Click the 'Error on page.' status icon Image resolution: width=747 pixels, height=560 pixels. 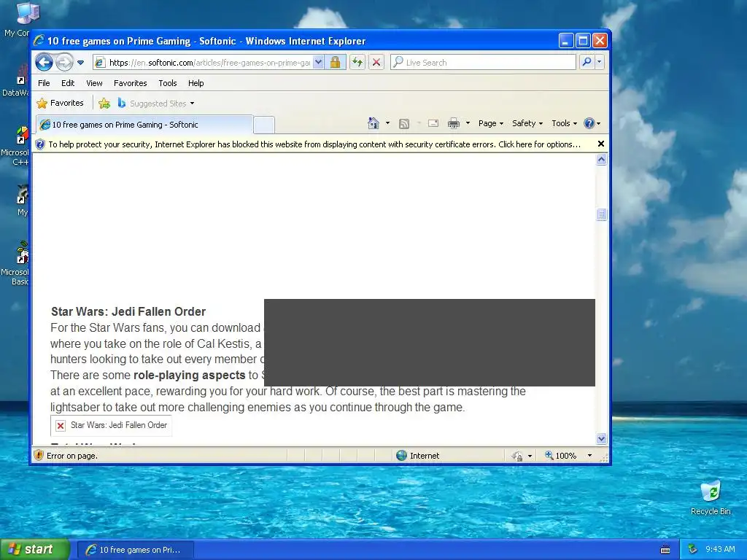point(39,456)
